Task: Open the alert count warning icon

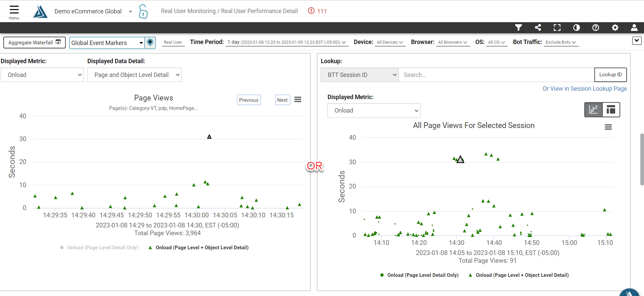Action: click(x=311, y=11)
